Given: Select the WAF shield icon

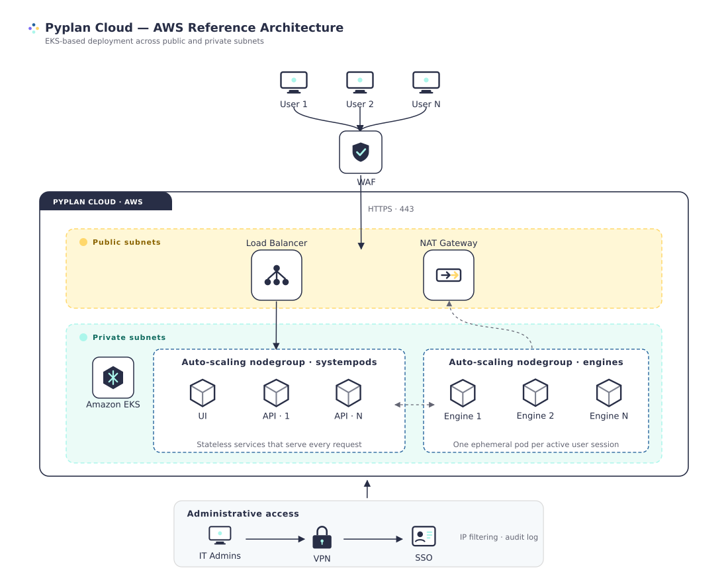Looking at the screenshot, I should coord(361,151).
